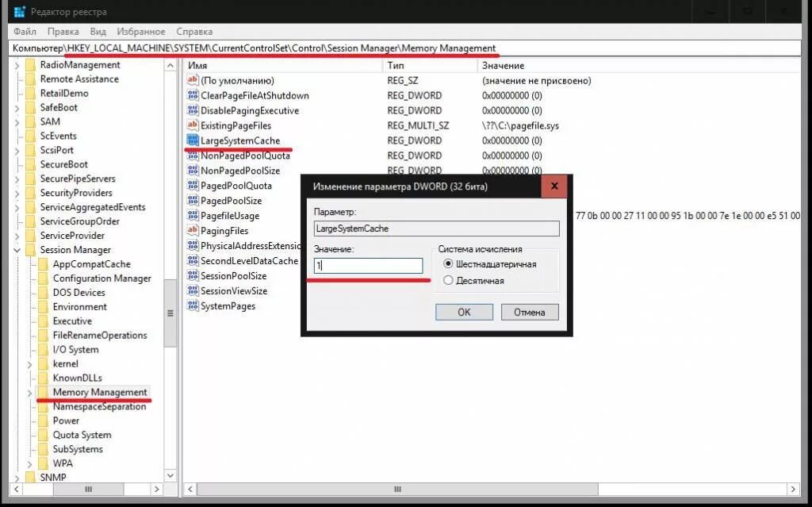Click the NonPagedPoolQuota DWORD icon
The image size is (812, 507).
click(193, 156)
